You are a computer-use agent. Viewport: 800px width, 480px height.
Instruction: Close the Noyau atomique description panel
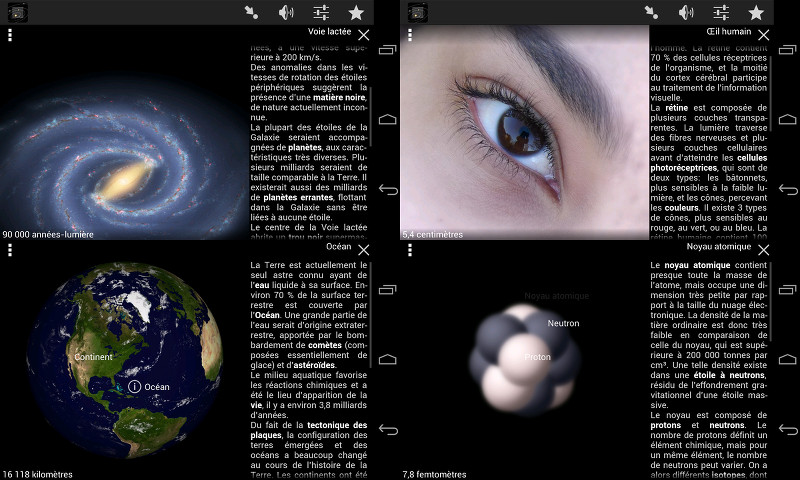pos(764,250)
